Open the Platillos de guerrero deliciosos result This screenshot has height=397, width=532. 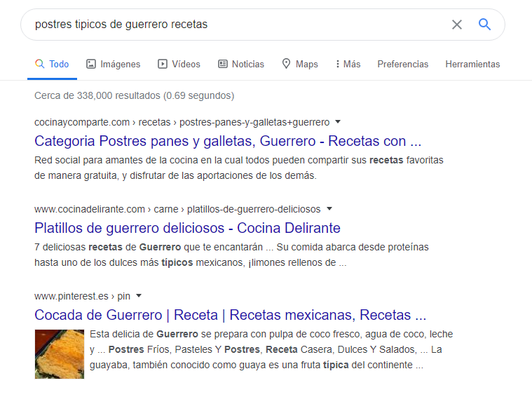tap(187, 228)
